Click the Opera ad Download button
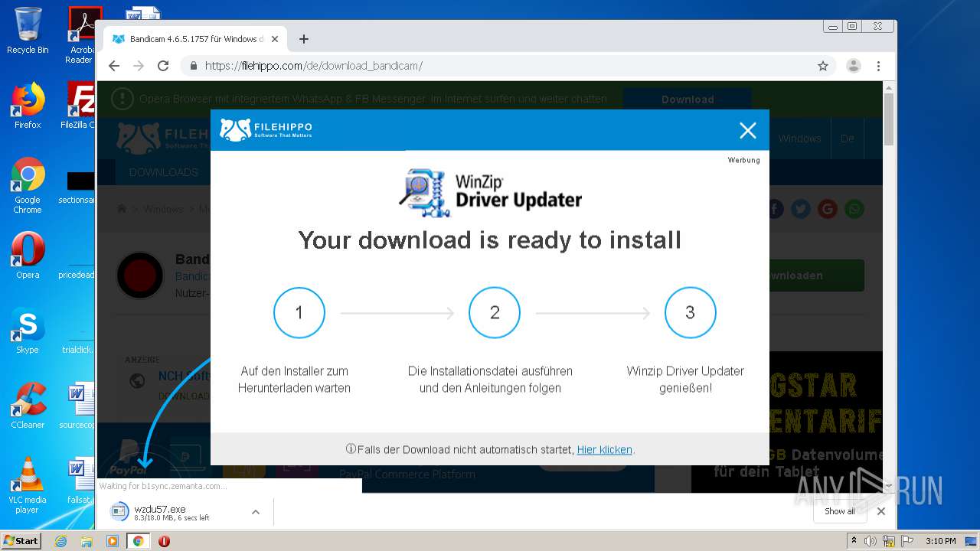This screenshot has height=551, width=980. point(687,99)
